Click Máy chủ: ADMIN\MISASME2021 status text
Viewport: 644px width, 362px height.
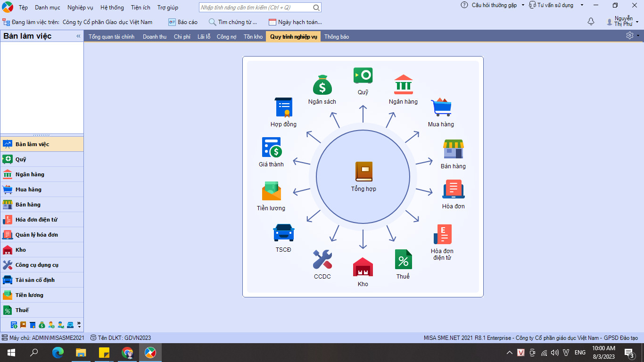tap(43, 338)
